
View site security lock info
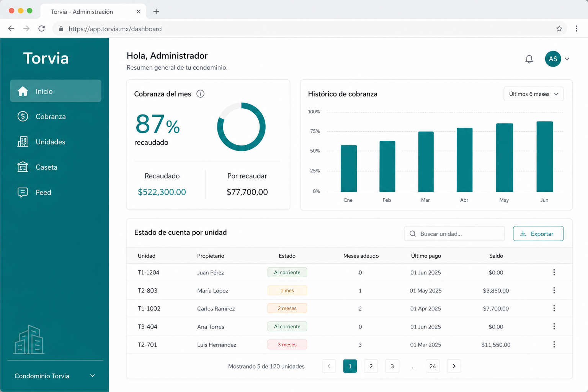point(61,29)
